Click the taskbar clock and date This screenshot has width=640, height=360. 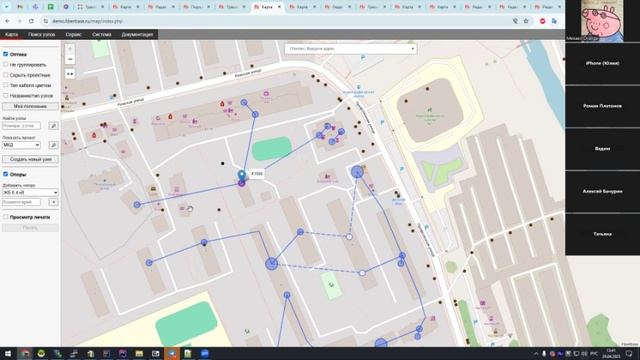point(611,353)
